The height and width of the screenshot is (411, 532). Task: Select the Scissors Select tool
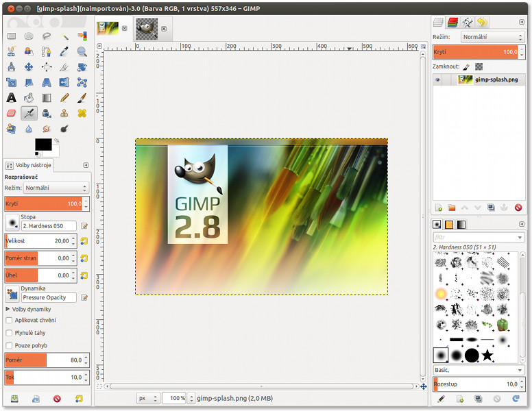(x=12, y=51)
